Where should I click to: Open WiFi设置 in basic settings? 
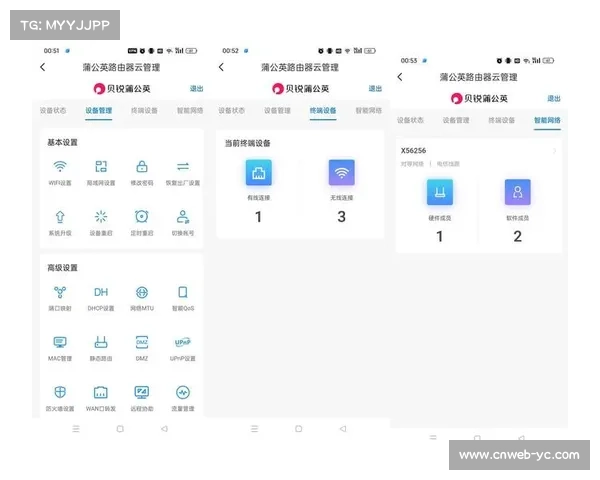(x=60, y=167)
